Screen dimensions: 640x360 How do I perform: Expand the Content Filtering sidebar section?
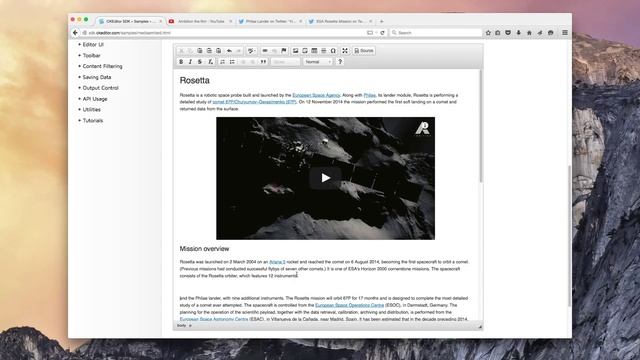coord(102,66)
